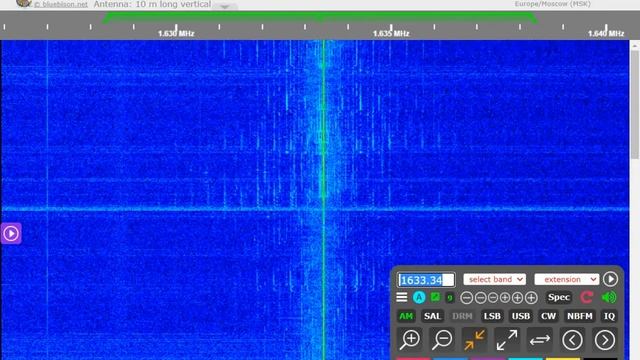Select CW demodulation mode
640x360 pixels.
548,316
